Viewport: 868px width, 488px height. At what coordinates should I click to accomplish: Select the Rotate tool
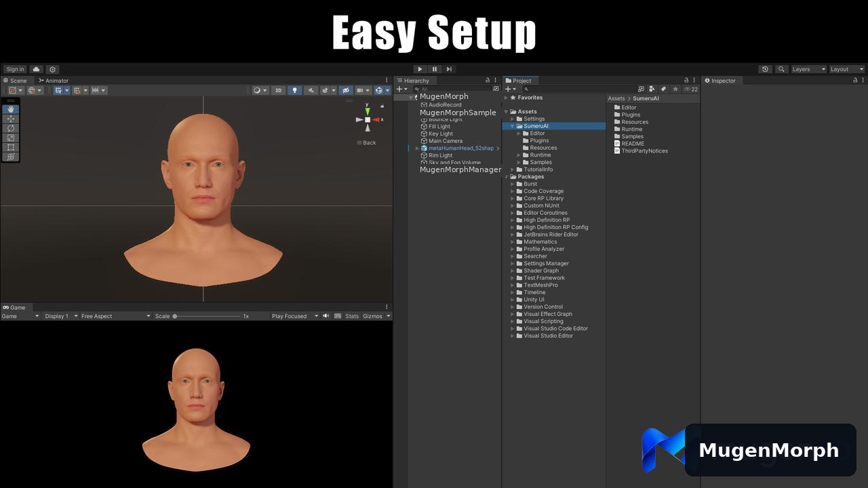coord(11,128)
